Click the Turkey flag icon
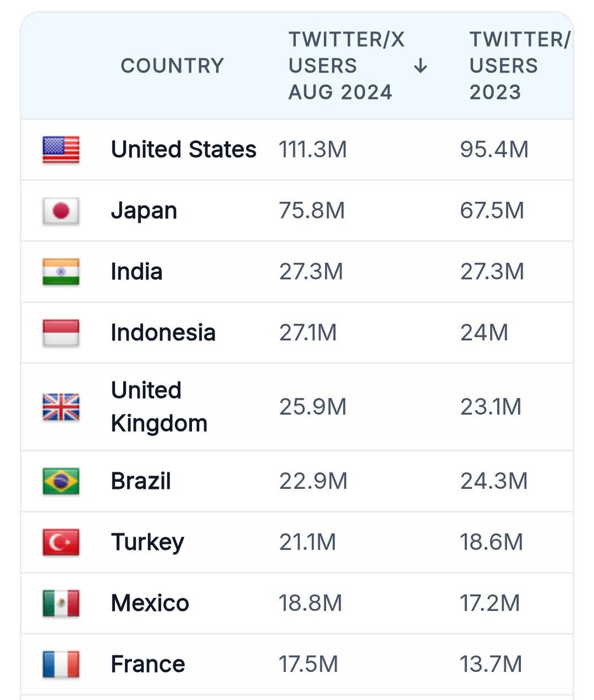 61,542
